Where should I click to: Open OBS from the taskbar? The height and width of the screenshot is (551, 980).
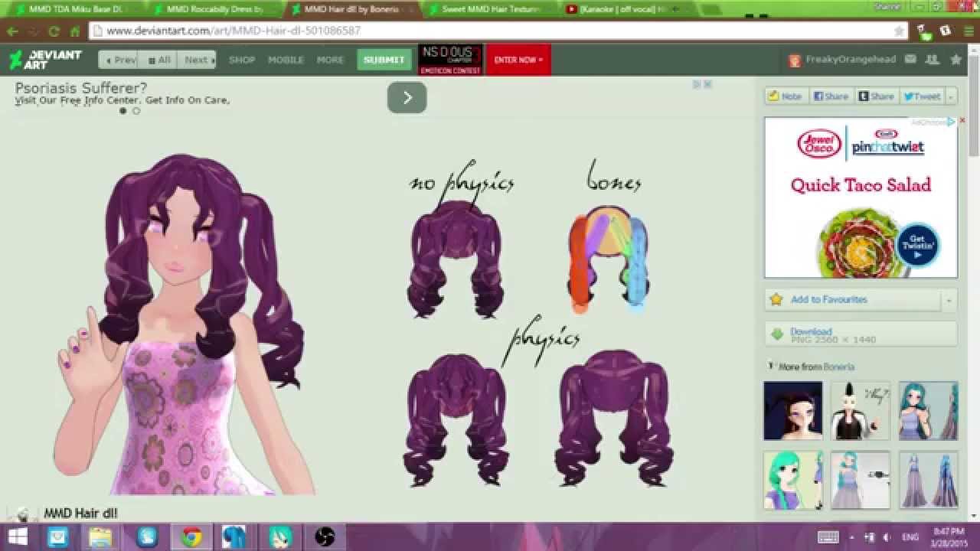pyautogui.click(x=325, y=536)
